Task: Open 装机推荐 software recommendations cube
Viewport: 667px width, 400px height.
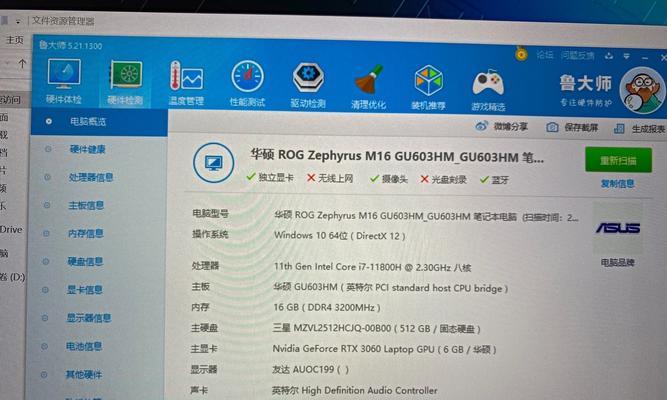Action: click(428, 87)
